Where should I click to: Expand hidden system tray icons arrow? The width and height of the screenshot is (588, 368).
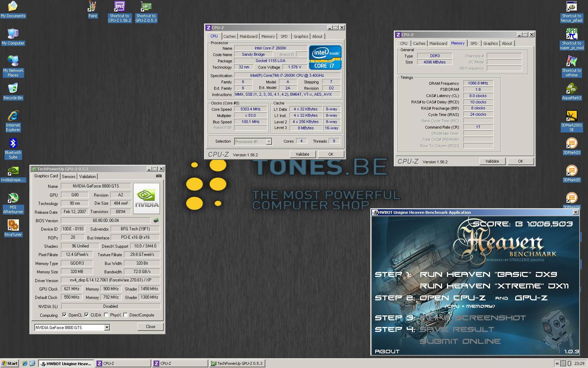pyautogui.click(x=557, y=363)
